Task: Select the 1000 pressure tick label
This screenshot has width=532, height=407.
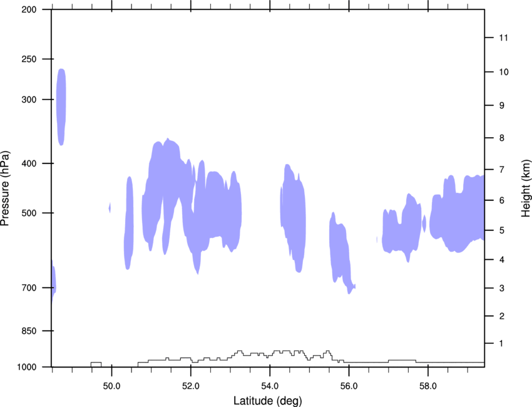Action: click(x=26, y=367)
